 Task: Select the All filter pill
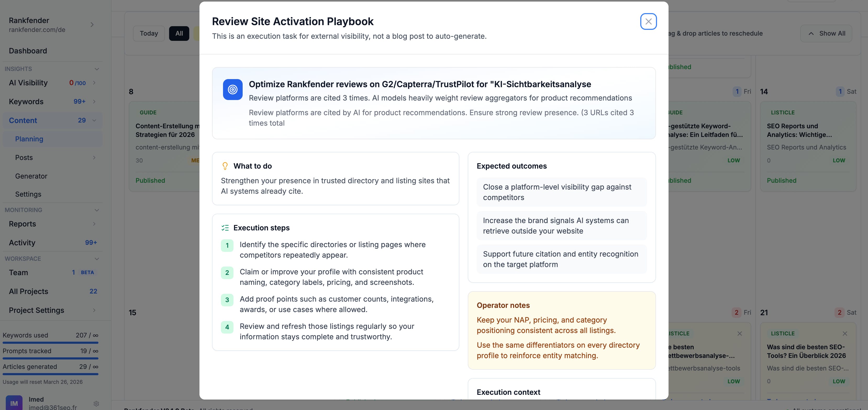[x=179, y=33]
